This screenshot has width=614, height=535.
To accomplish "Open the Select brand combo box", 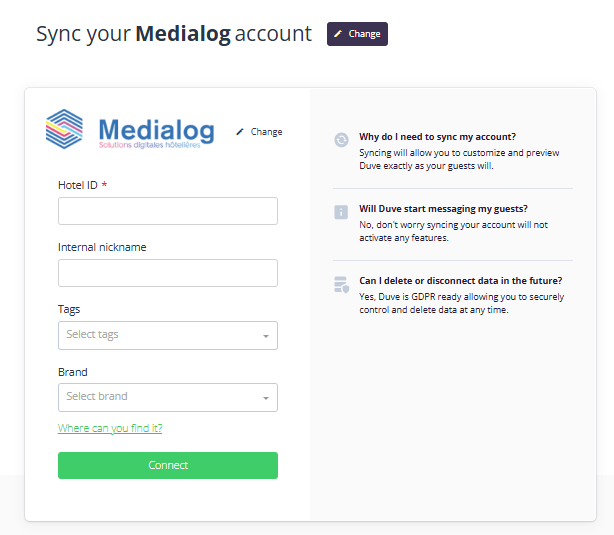I will pyautogui.click(x=160, y=397).
